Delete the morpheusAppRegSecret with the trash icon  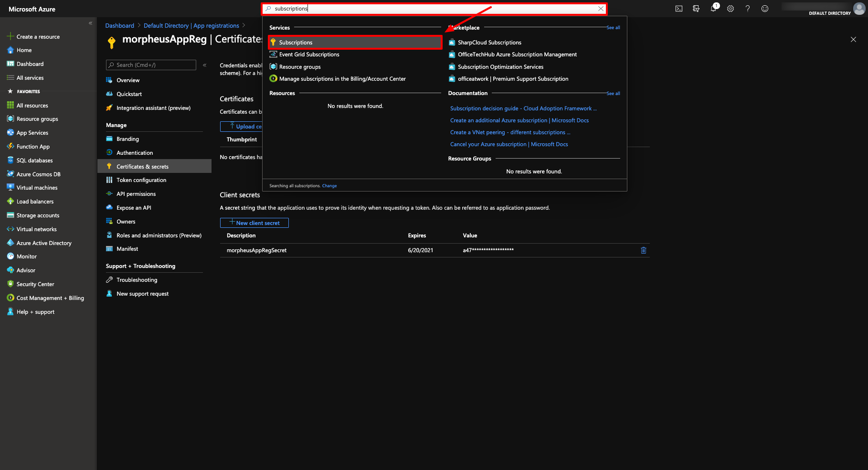(644, 250)
